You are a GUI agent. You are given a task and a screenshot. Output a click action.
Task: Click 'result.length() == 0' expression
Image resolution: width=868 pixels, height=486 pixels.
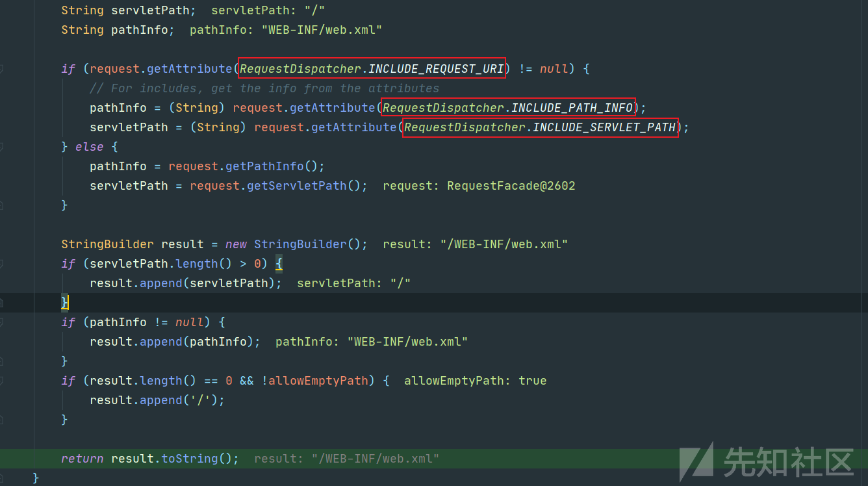161,381
